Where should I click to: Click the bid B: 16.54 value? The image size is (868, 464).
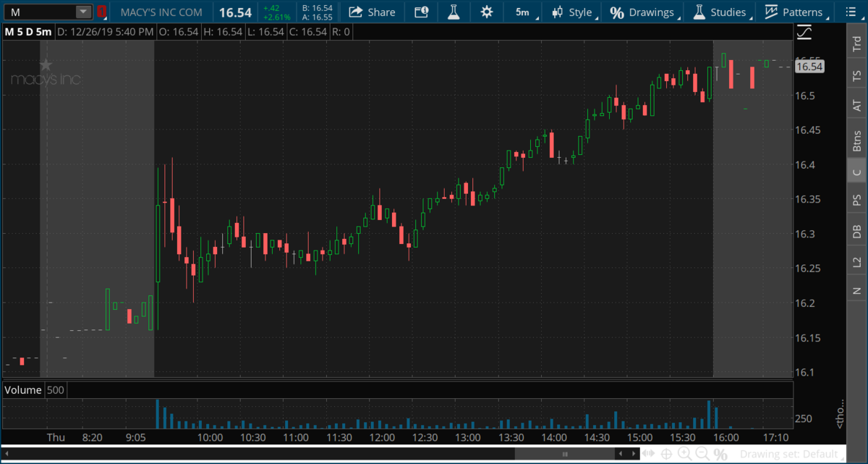318,8
